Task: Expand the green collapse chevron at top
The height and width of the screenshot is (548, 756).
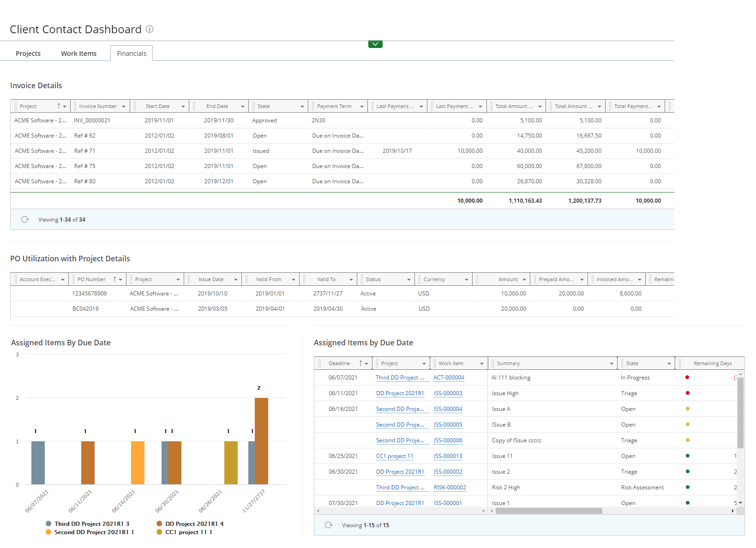Action: (375, 44)
